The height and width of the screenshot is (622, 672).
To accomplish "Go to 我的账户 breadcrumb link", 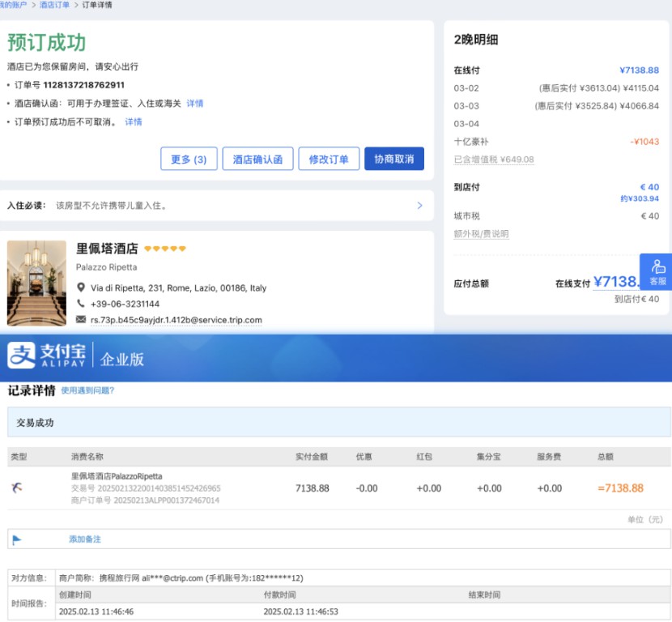I will [14, 5].
